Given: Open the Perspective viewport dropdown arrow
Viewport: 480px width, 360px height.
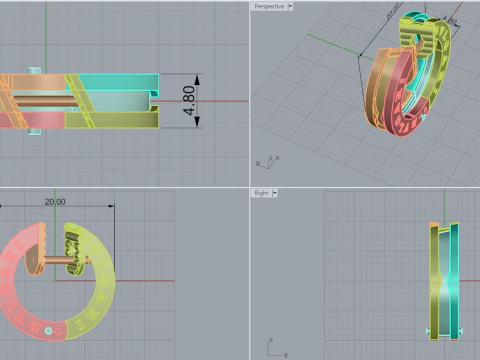Looking at the screenshot, I should point(290,6).
